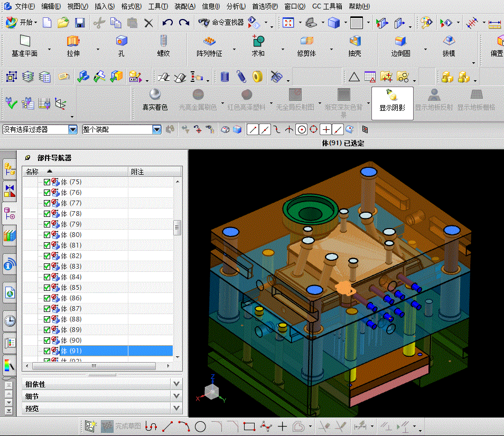Screen dimensions: 504x436
Task: Click the Undo arrow icon
Action: (x=167, y=23)
